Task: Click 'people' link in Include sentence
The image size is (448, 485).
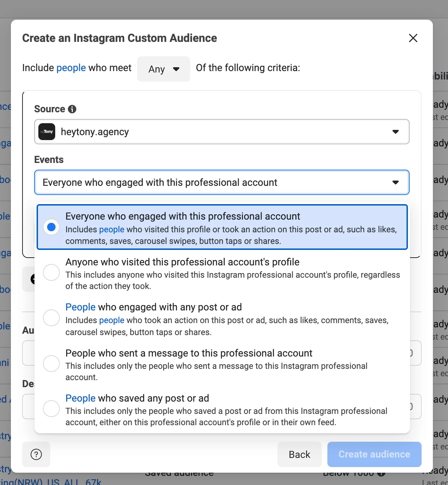Action: 71,68
